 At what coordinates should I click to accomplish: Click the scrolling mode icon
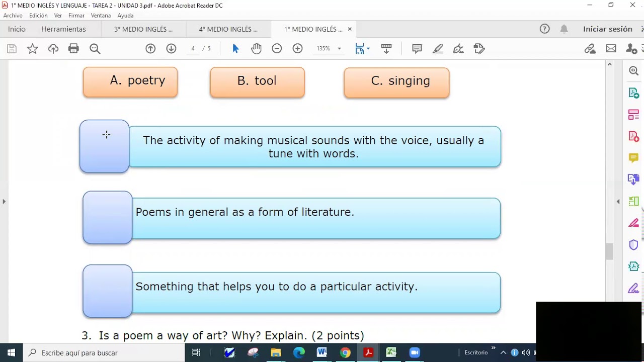pyautogui.click(x=386, y=49)
